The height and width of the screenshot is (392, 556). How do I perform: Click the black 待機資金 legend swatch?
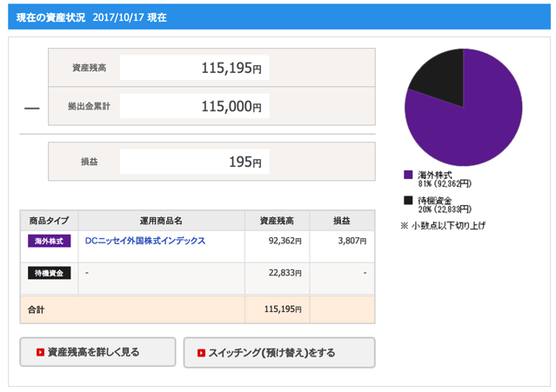point(408,201)
